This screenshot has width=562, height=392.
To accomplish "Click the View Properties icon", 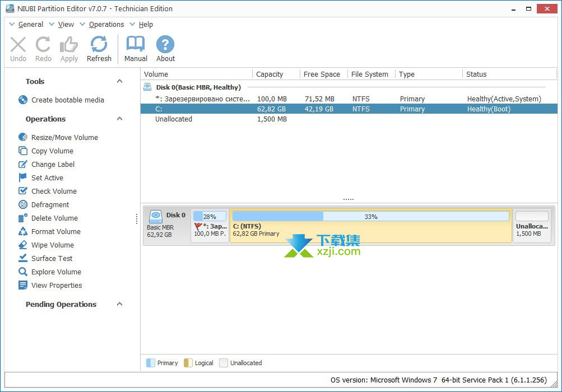I will 23,285.
